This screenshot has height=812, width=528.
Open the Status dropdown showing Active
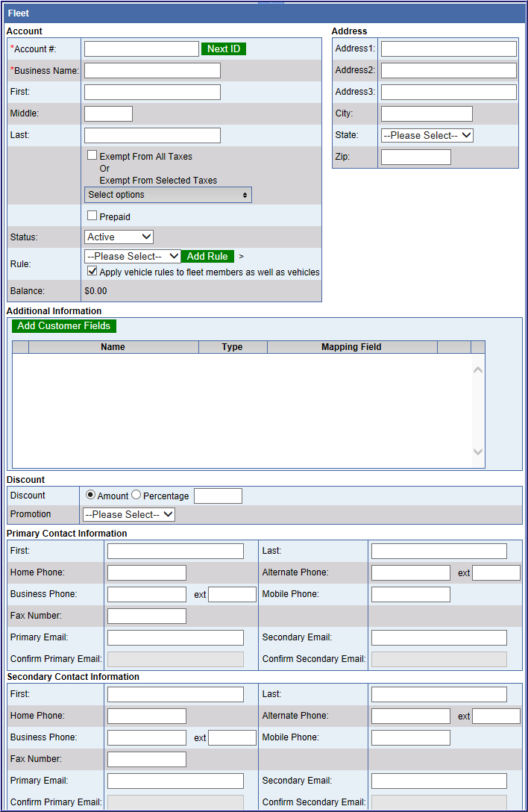point(119,237)
